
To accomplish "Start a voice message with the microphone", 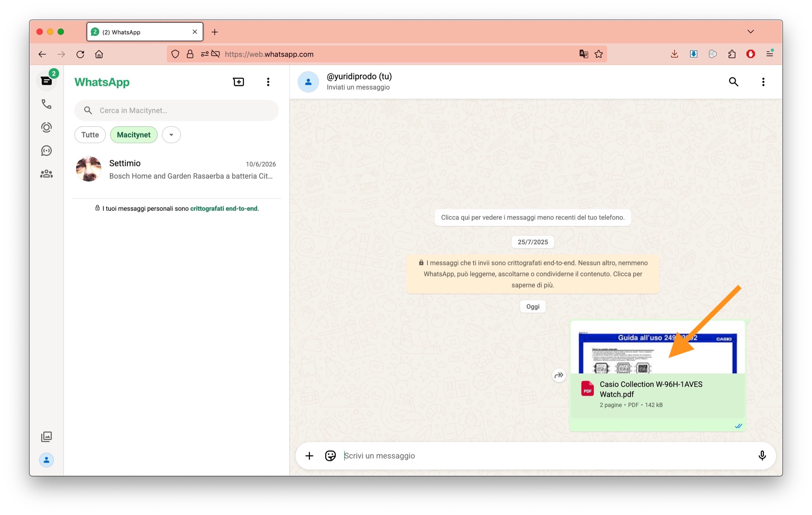I will pos(762,456).
